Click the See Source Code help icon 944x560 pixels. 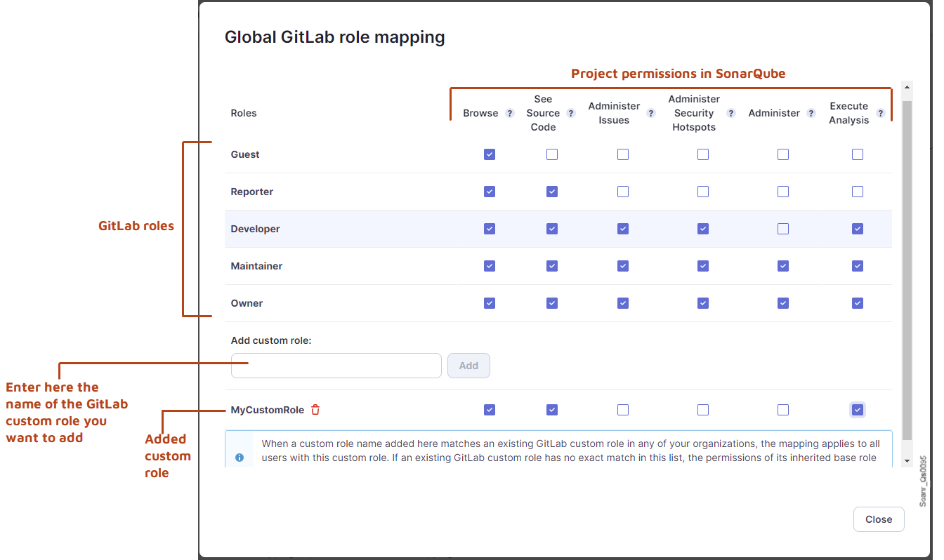570,112
